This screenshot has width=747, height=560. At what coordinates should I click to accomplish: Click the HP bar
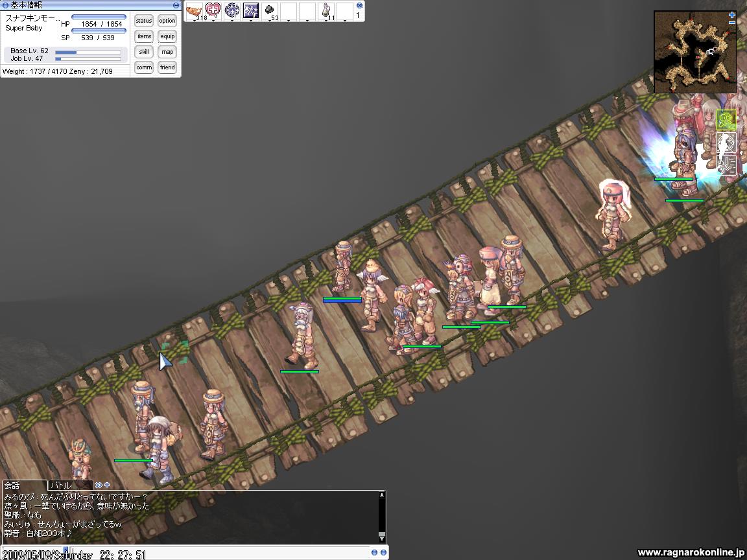(x=99, y=17)
